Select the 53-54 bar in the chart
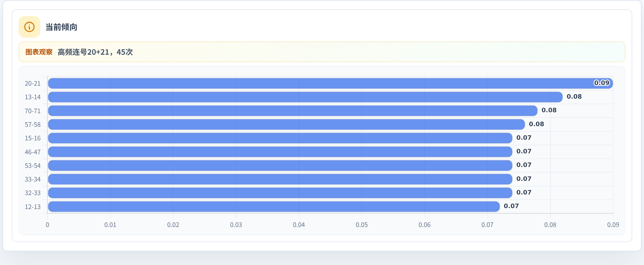 pyautogui.click(x=280, y=165)
